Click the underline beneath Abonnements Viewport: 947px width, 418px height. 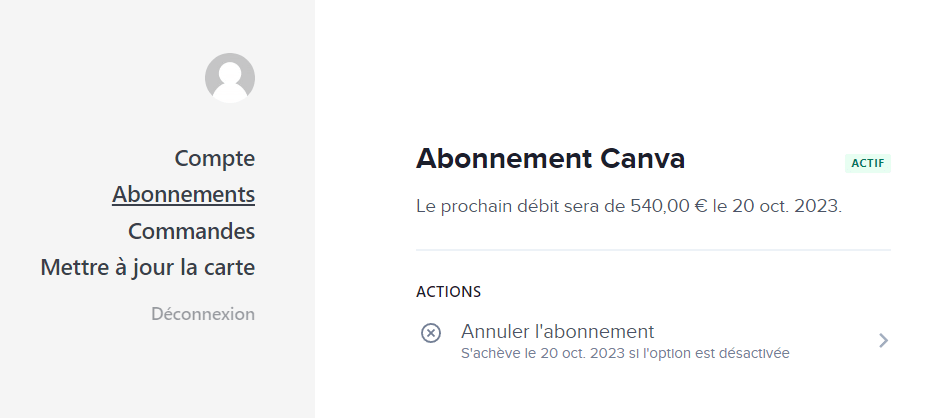click(x=184, y=205)
